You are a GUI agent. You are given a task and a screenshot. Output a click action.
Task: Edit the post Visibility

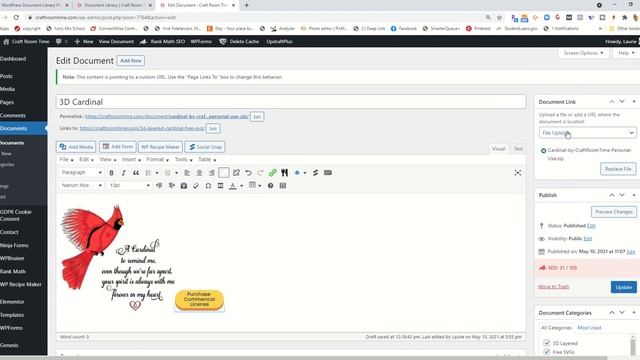tap(587, 239)
